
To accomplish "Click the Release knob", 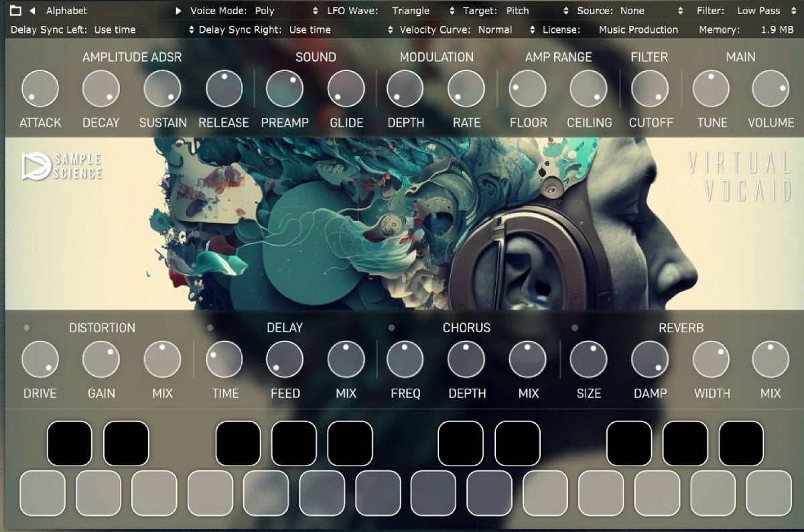I will [224, 88].
